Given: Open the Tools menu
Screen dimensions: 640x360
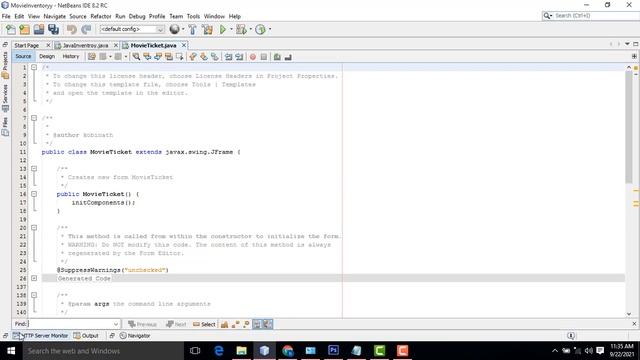Looking at the screenshot, I should [193, 16].
